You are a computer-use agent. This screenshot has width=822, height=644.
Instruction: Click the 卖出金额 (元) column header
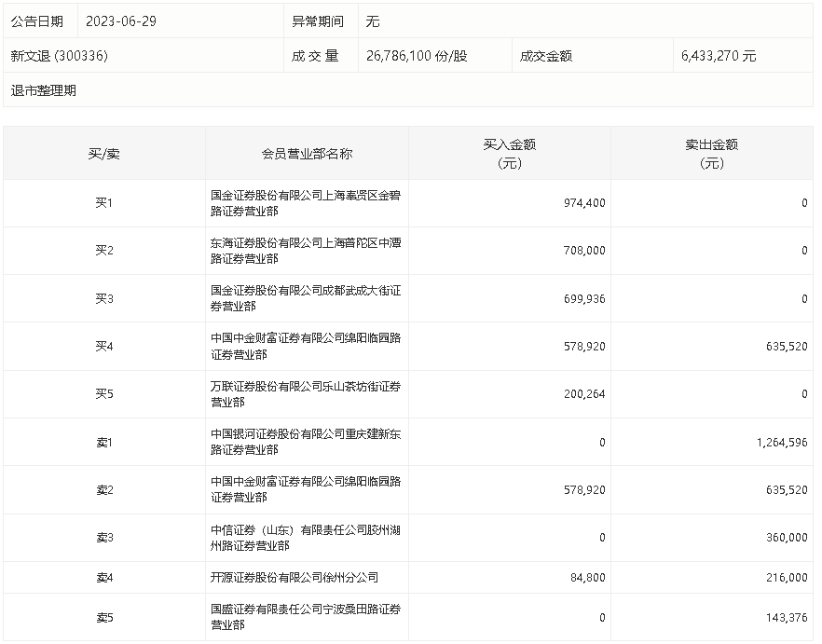click(x=712, y=154)
